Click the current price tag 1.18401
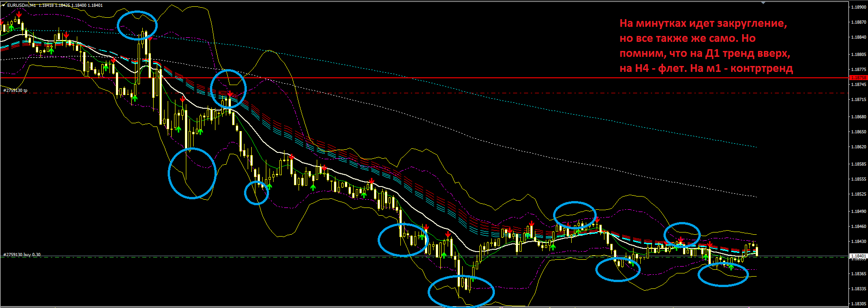This screenshot has width=868, height=308. coord(858,256)
